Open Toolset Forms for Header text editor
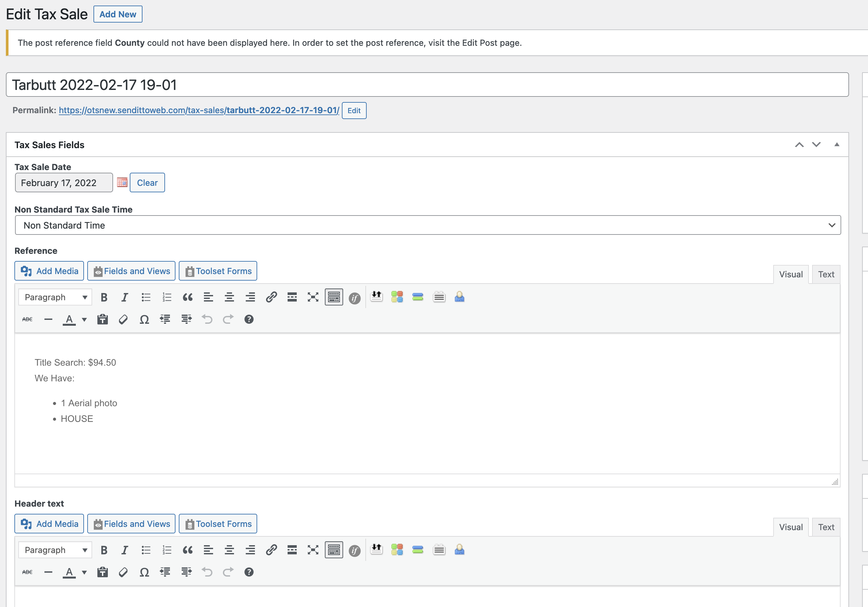This screenshot has height=607, width=868. click(218, 524)
